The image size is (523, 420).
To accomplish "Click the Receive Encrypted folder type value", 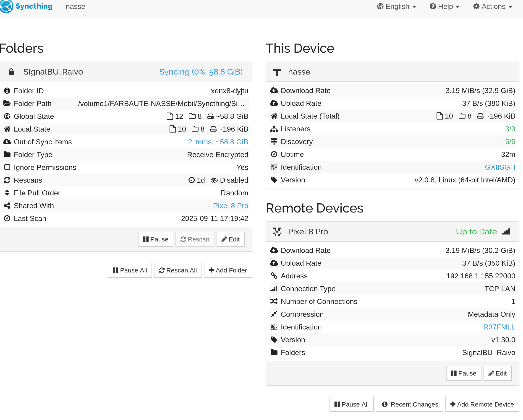I will click(x=218, y=155).
